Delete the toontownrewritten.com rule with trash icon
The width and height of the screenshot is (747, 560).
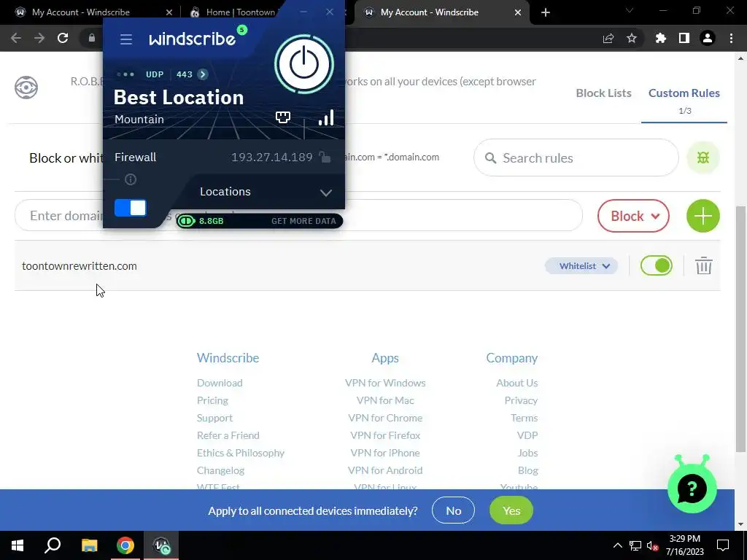click(703, 265)
